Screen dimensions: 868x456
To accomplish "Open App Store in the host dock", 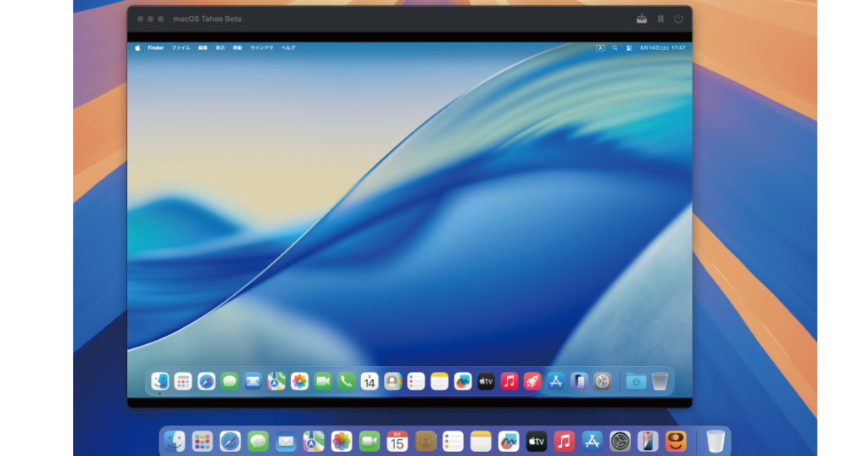I will 592,441.
